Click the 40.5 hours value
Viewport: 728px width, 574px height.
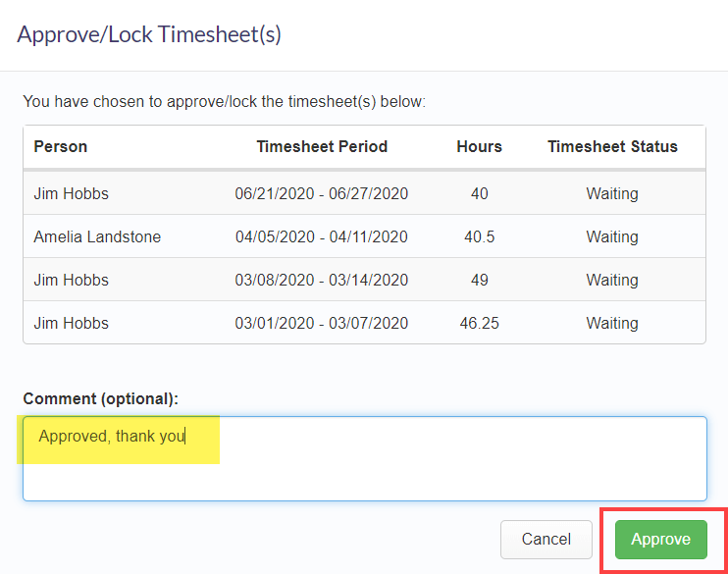[479, 236]
